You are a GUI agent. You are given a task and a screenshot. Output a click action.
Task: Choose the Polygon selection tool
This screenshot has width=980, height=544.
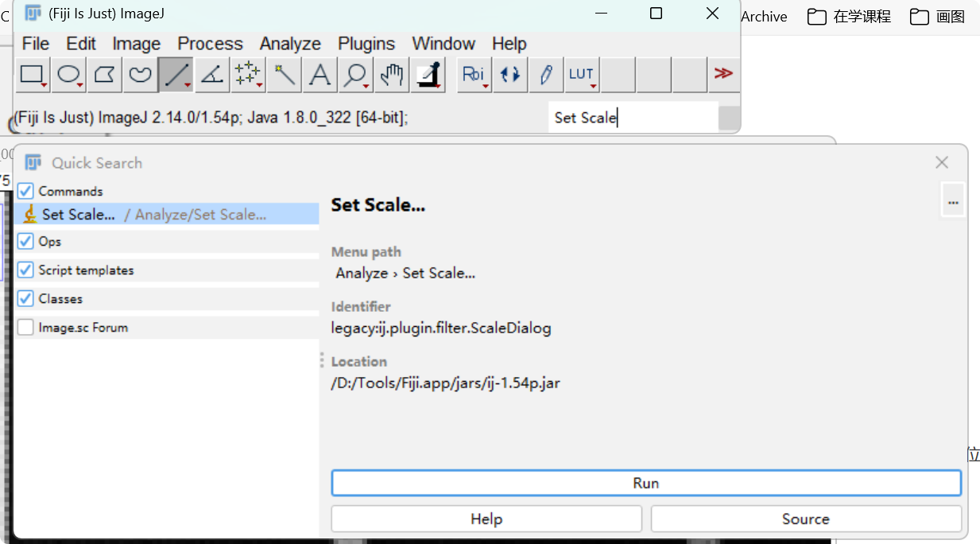click(x=105, y=75)
